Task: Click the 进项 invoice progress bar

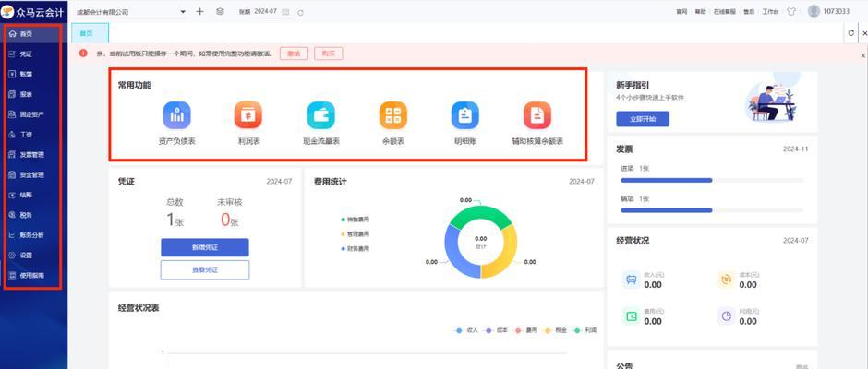Action: [712, 180]
